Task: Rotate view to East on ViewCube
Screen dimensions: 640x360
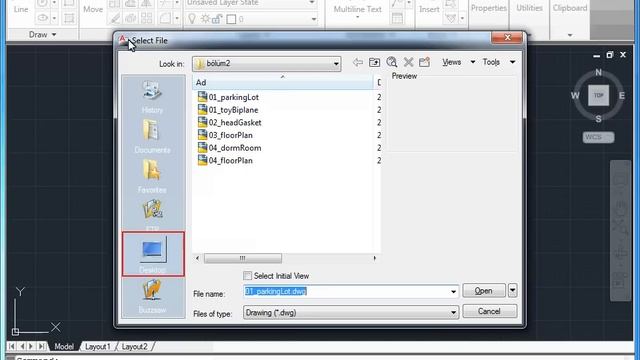Action: click(621, 96)
